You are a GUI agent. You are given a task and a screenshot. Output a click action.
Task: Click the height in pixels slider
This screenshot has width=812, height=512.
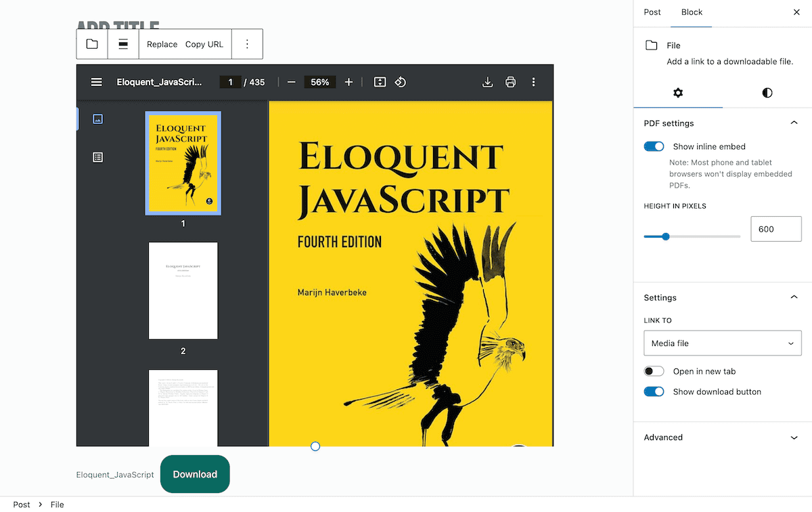[x=692, y=236]
